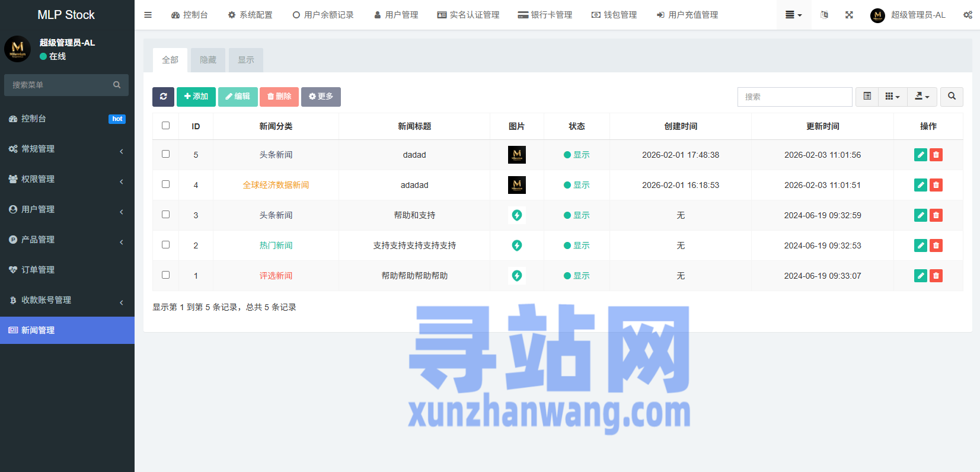
Task: Click the magnifier advanced search button
Action: [952, 97]
